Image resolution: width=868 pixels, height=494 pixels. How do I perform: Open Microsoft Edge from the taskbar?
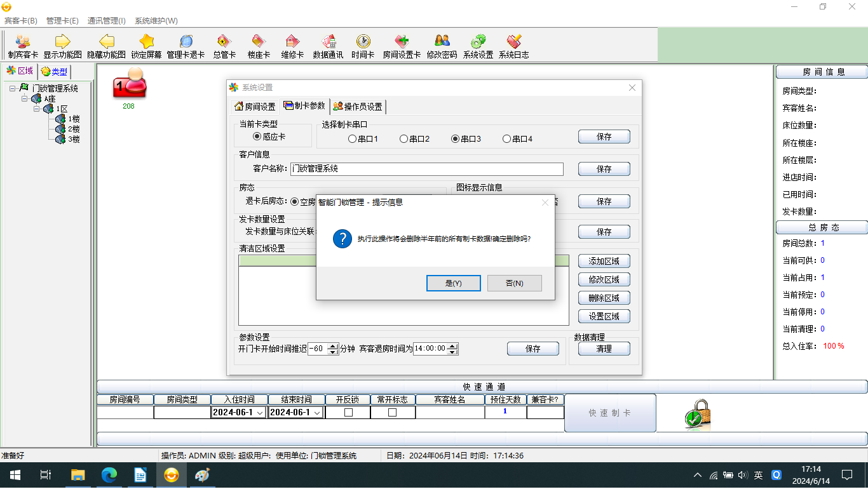point(109,475)
